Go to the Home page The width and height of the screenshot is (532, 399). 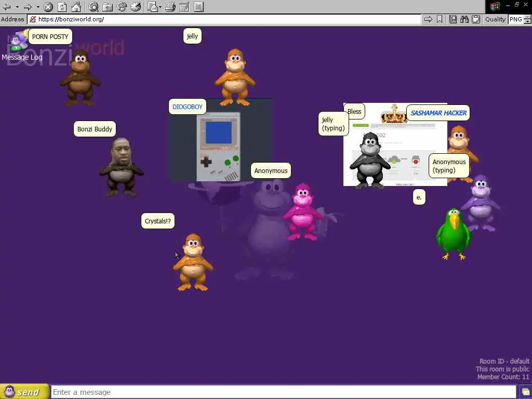pyautogui.click(x=76, y=6)
